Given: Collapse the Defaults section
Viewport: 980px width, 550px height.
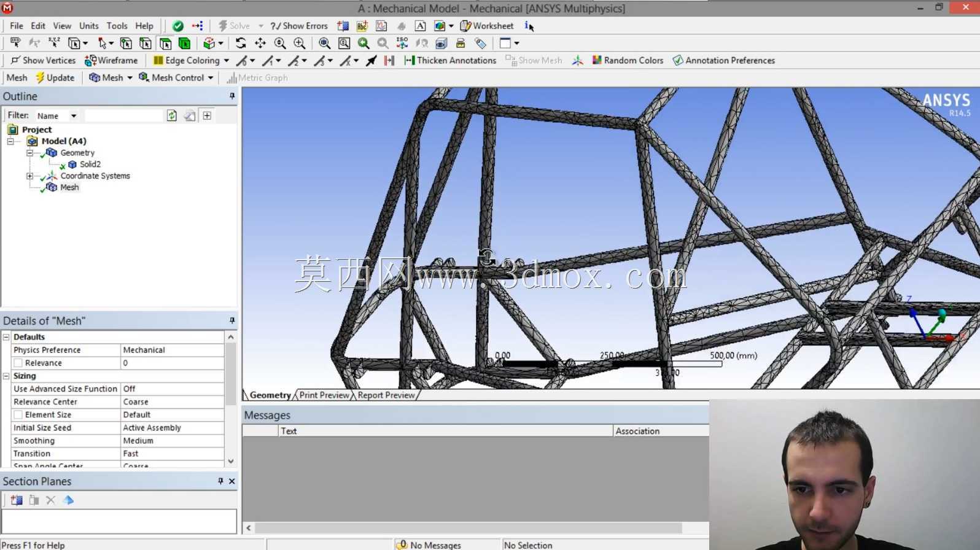Looking at the screenshot, I should coord(6,337).
